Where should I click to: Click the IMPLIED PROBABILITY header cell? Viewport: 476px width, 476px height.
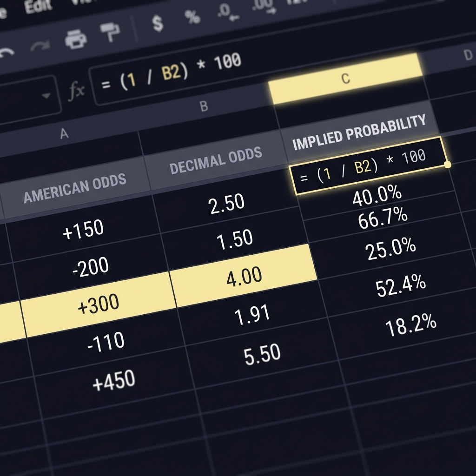coord(359,132)
